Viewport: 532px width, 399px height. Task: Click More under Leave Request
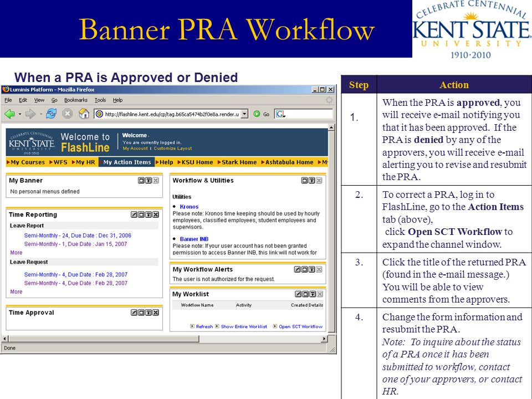click(16, 291)
